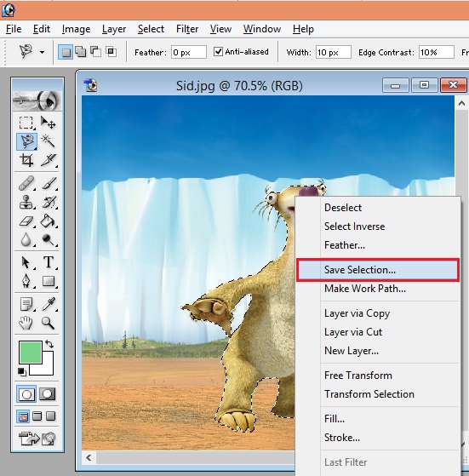Open the Filter menu
Viewport: 469px width, 476px height.
coord(187,29)
